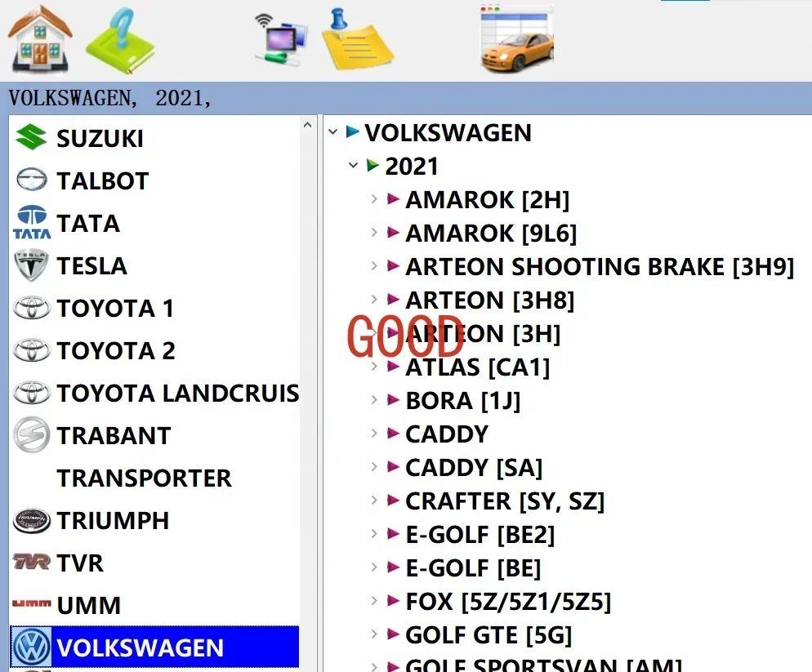Select the Tesla brand logo

click(x=31, y=265)
